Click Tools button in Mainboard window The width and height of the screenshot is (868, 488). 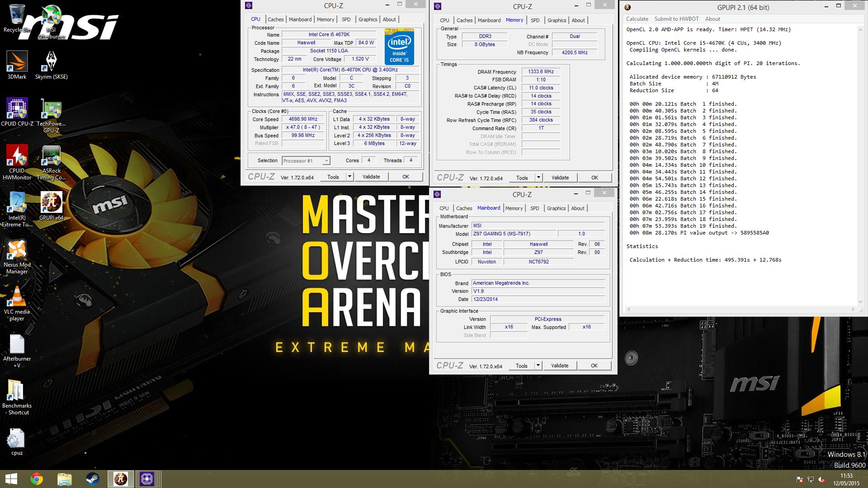click(x=522, y=366)
